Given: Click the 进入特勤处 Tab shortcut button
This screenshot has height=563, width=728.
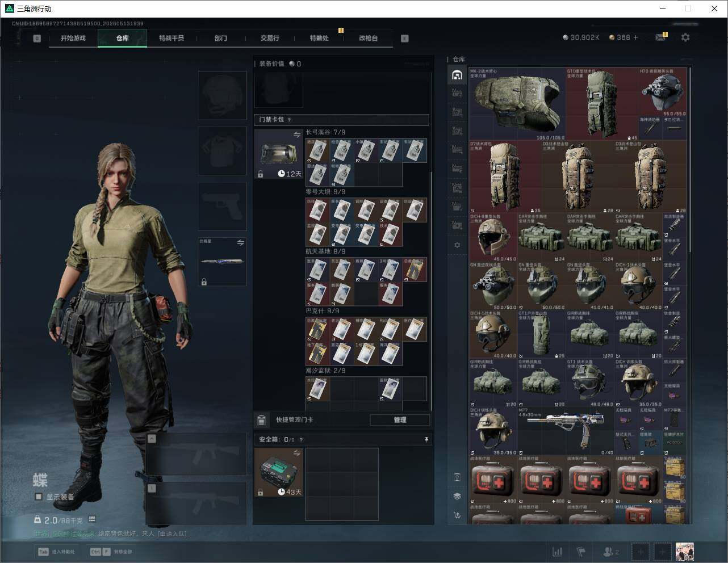Looking at the screenshot, I should (56, 552).
